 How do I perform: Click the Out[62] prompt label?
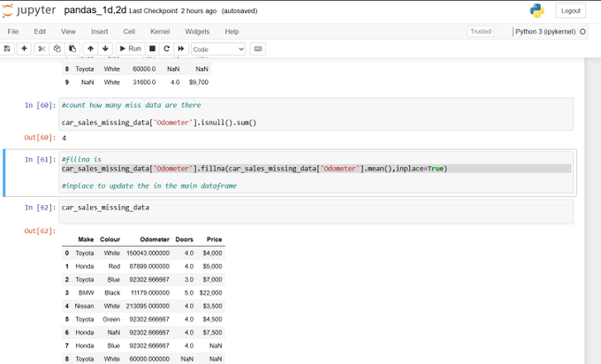tap(40, 231)
